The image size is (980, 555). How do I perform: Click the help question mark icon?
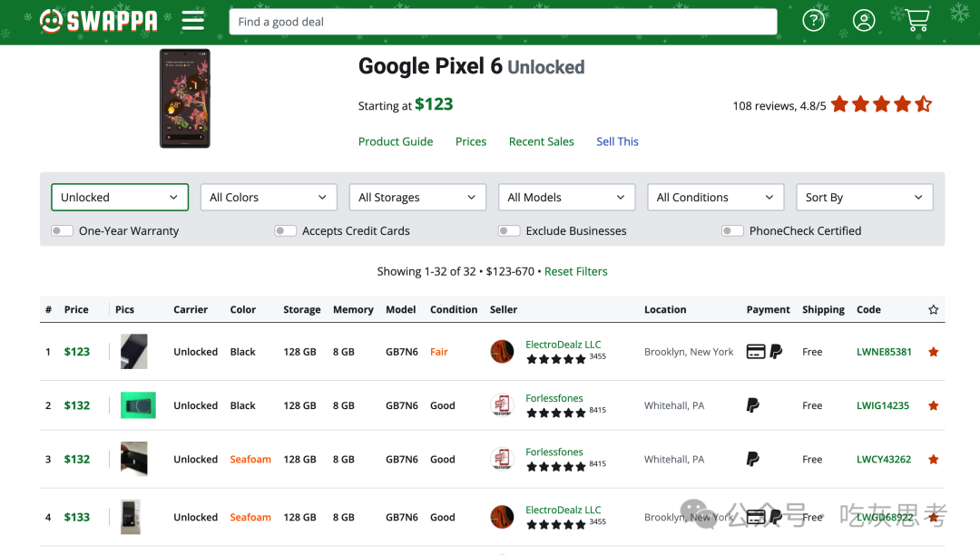[x=813, y=21]
